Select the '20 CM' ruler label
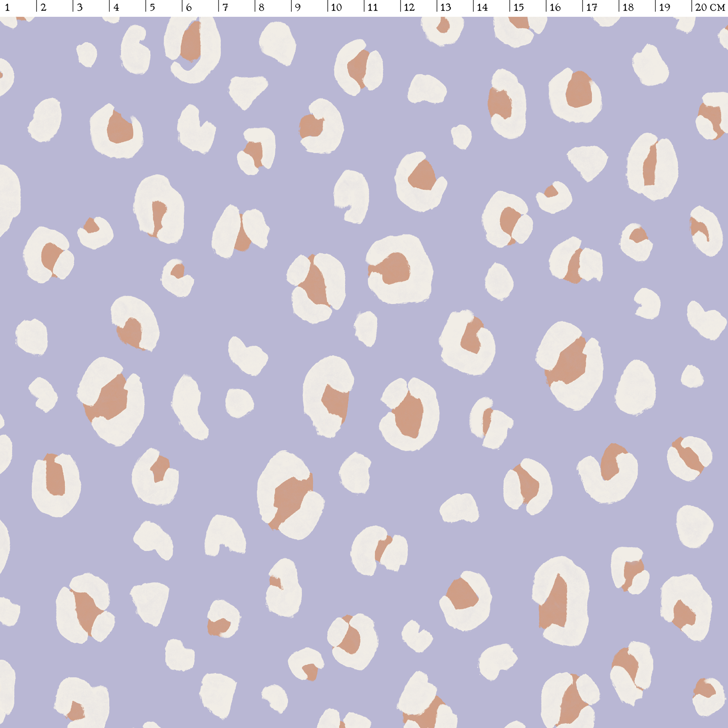728x728 pixels. (x=710, y=7)
